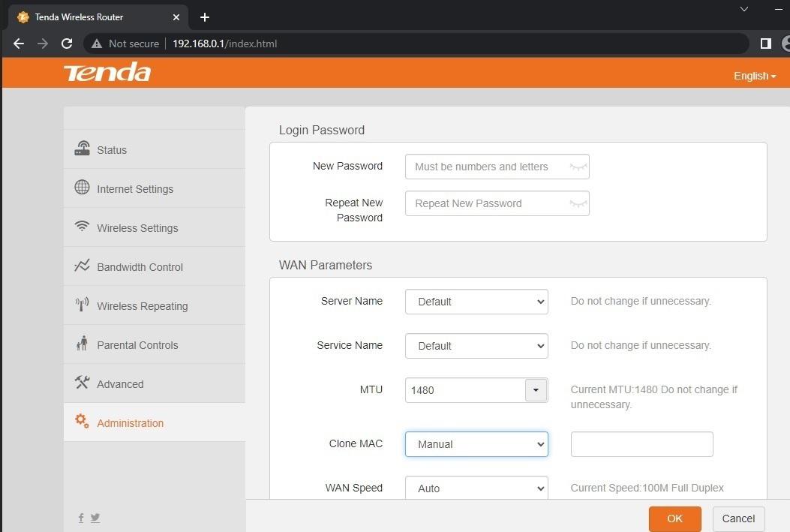Close the Tenda Wireless Router tab

pyautogui.click(x=176, y=17)
